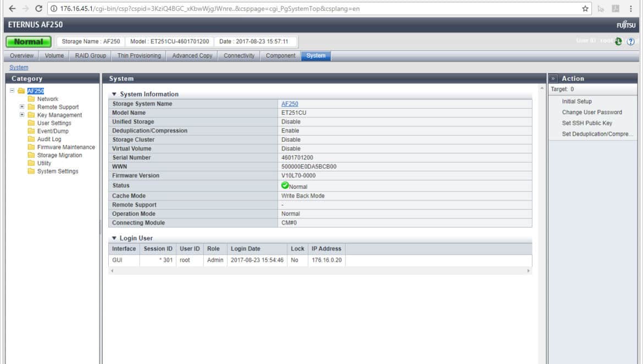Click the AF250 root folder icon
The width and height of the screenshot is (643, 364).
click(21, 91)
